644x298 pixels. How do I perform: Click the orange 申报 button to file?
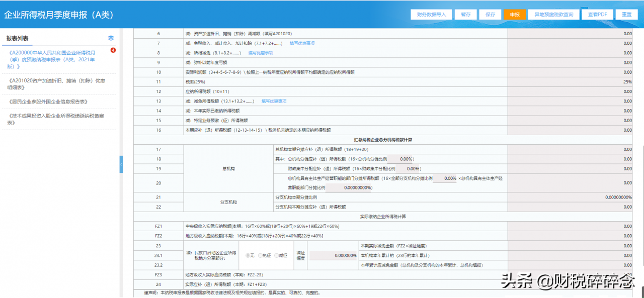point(515,14)
